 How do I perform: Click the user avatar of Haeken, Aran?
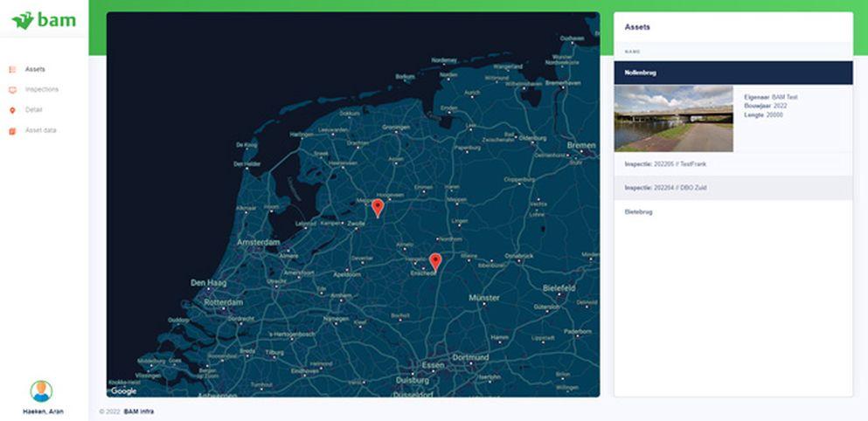tap(41, 391)
